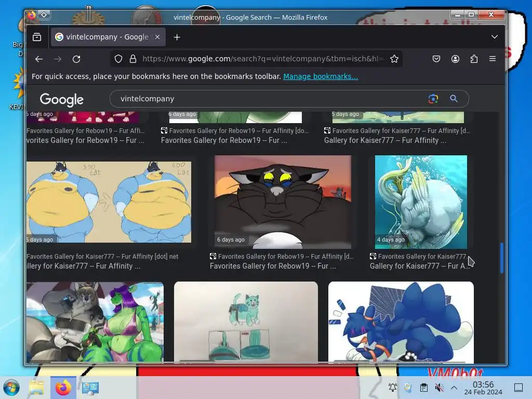Open the beach scene image thumbnail
The height and width of the screenshot is (399, 532).
click(x=95, y=322)
